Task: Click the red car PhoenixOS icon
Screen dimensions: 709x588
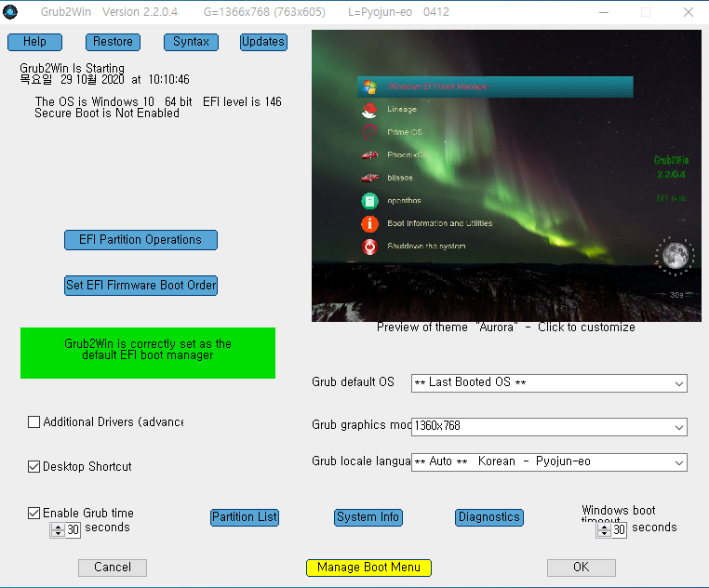Action: (x=369, y=155)
